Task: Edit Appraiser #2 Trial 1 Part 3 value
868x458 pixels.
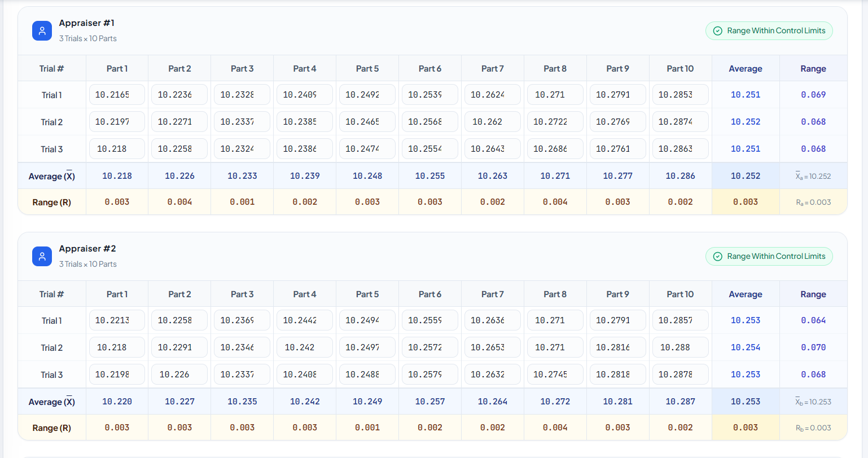Action: pos(242,320)
